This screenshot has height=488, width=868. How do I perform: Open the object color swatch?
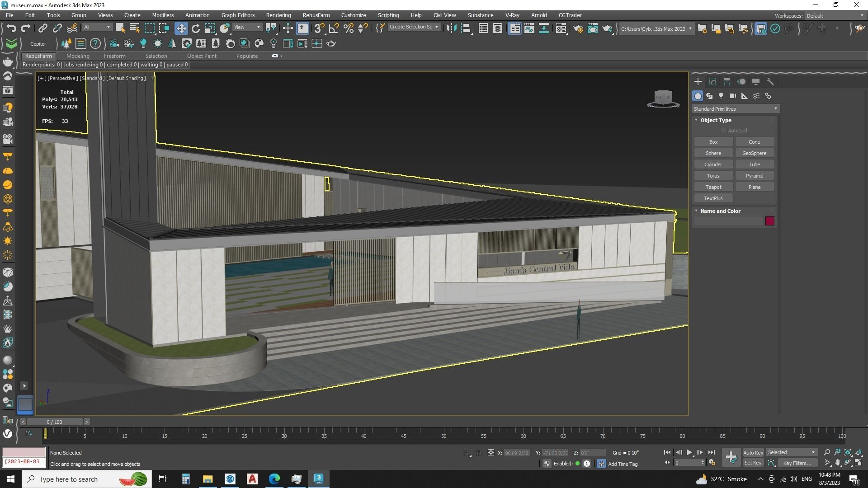point(769,221)
